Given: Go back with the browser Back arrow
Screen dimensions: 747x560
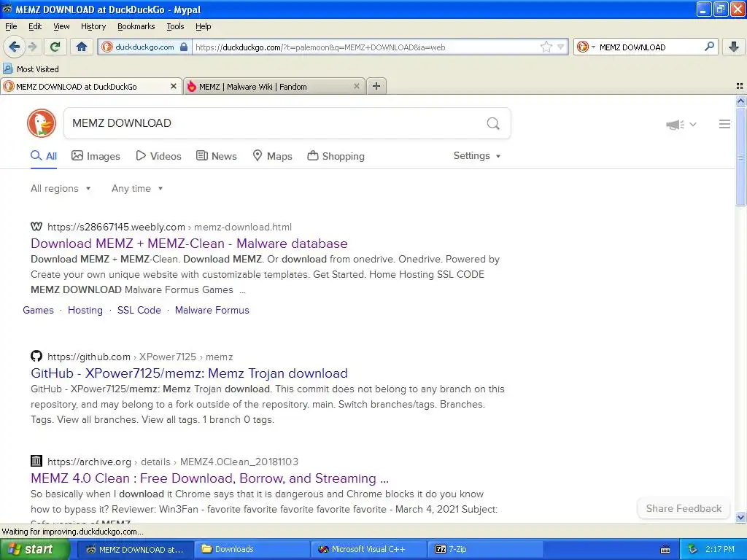Looking at the screenshot, I should [x=14, y=47].
